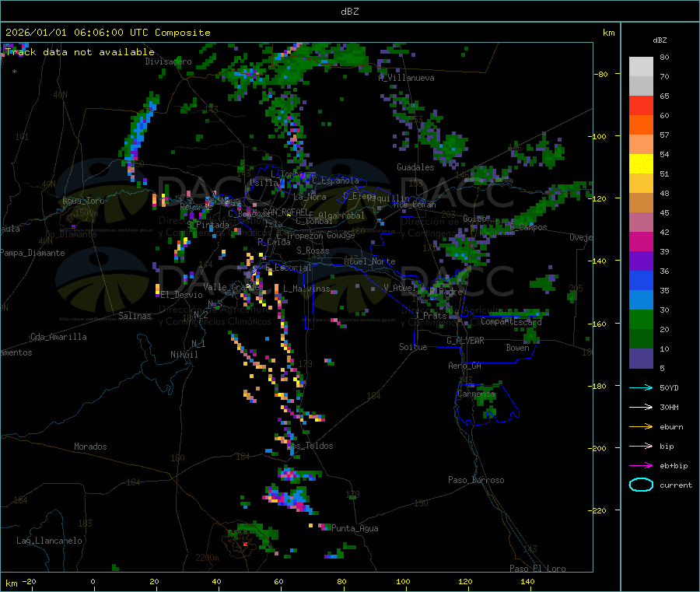Click the Los_Toldos map label
The image size is (700, 592).
[310, 446]
